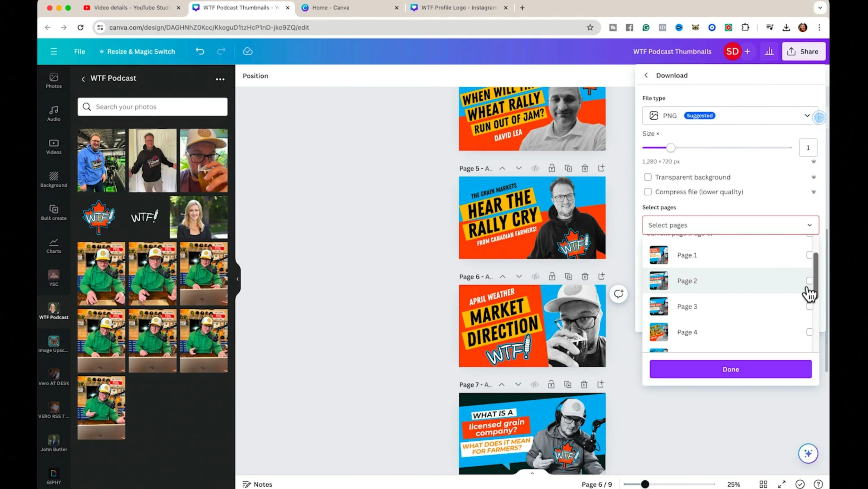The width and height of the screenshot is (868, 489).
Task: Open the File menu
Action: [80, 51]
